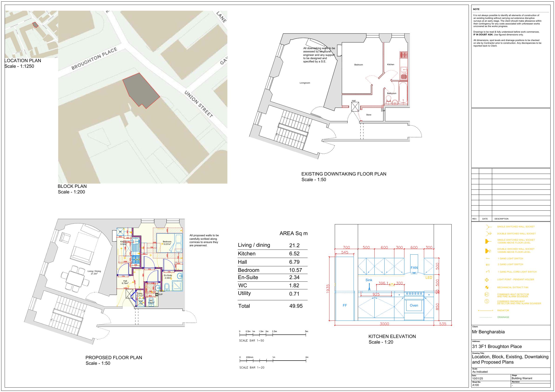The image size is (555, 392).
Task: Click the grey site building on block plan
Action: [x=141, y=90]
